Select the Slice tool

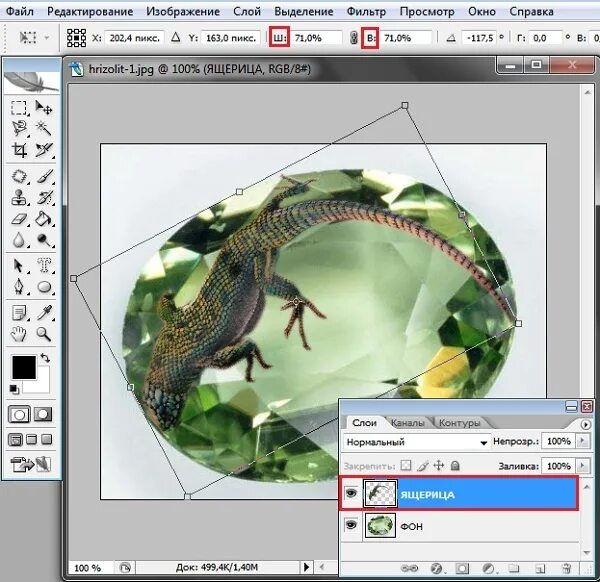pyautogui.click(x=44, y=150)
